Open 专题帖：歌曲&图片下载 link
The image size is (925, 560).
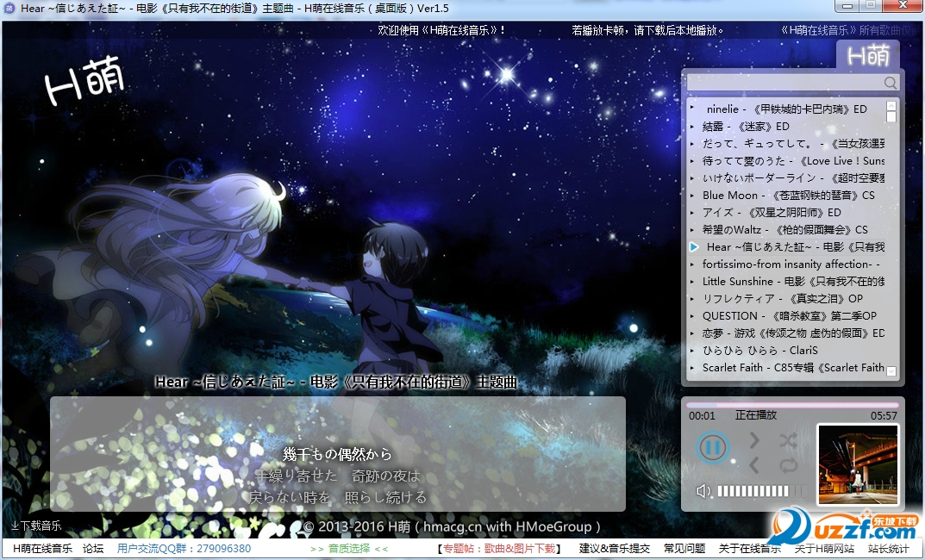click(499, 549)
